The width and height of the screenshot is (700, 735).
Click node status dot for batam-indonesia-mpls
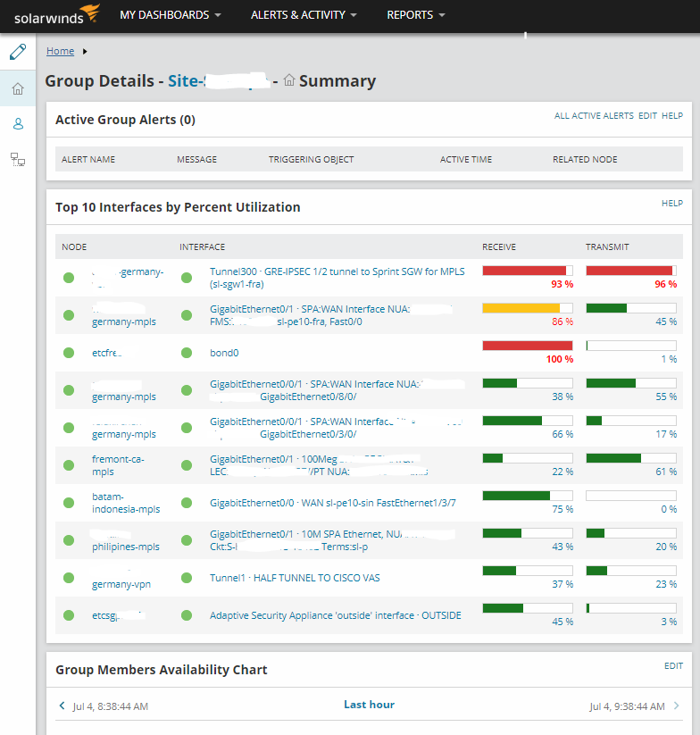(x=69, y=503)
